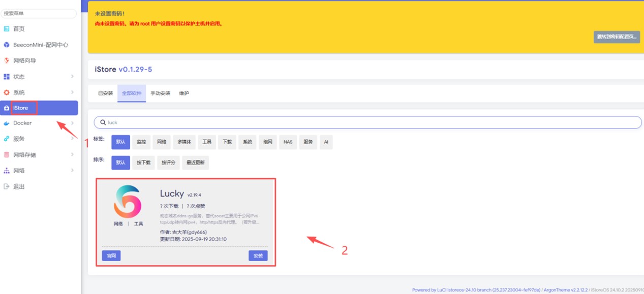Click the 首页 home icon in sidebar
644x294 pixels.
point(7,29)
